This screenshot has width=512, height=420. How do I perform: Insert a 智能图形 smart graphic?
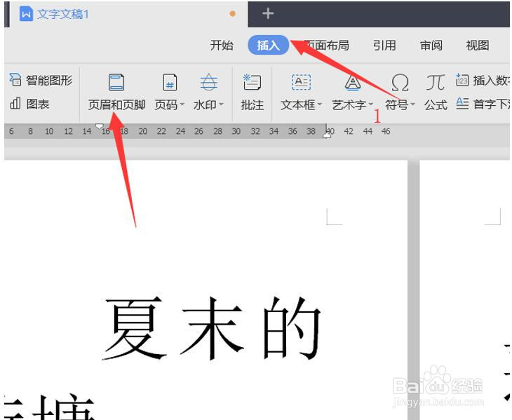[41, 80]
